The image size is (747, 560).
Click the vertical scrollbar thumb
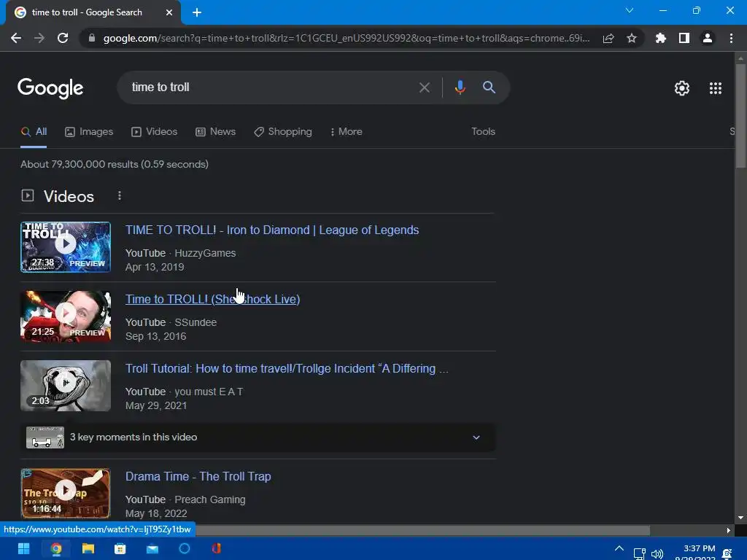pos(740,115)
